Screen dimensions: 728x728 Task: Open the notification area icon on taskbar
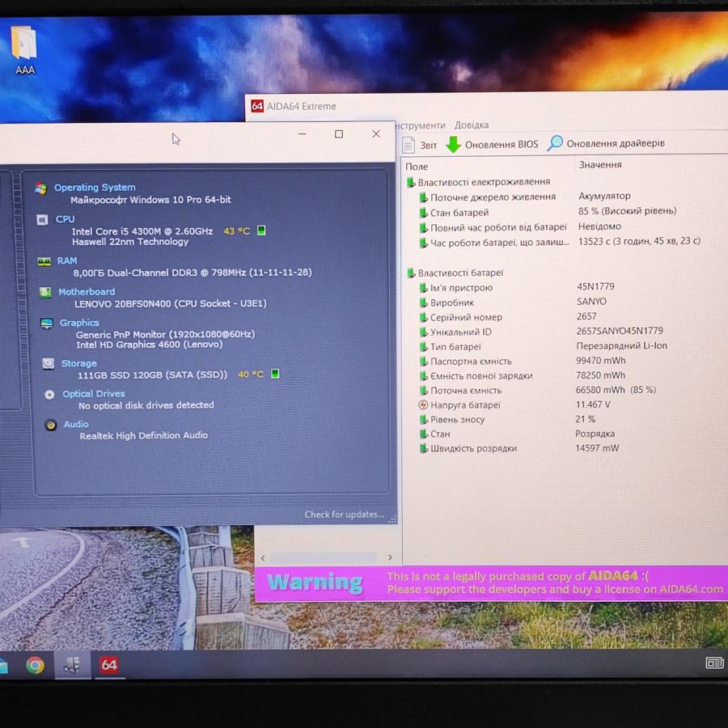714,662
